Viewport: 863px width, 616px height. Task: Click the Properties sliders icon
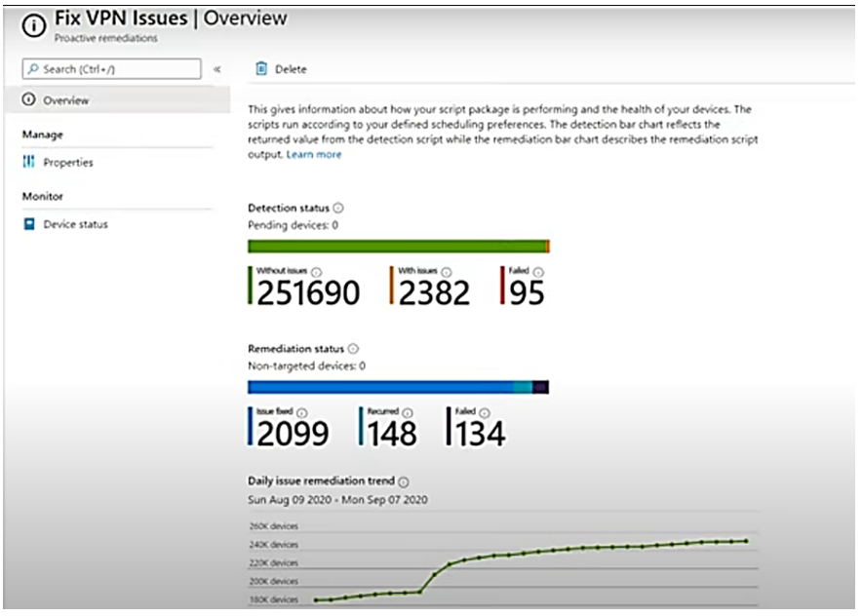28,162
